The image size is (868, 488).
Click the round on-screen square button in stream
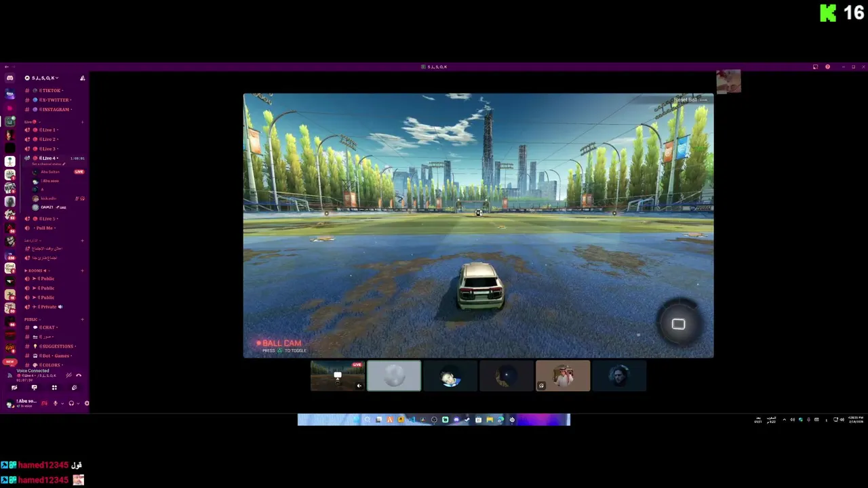click(678, 324)
